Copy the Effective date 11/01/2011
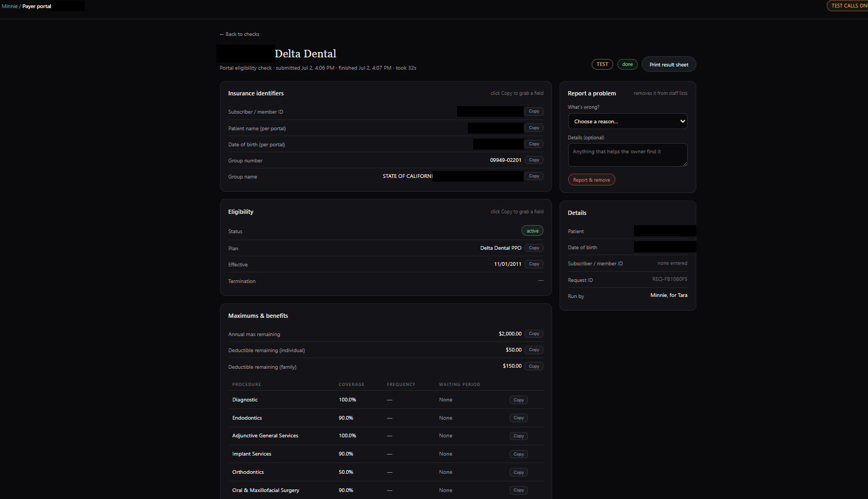This screenshot has height=499, width=868. click(534, 264)
